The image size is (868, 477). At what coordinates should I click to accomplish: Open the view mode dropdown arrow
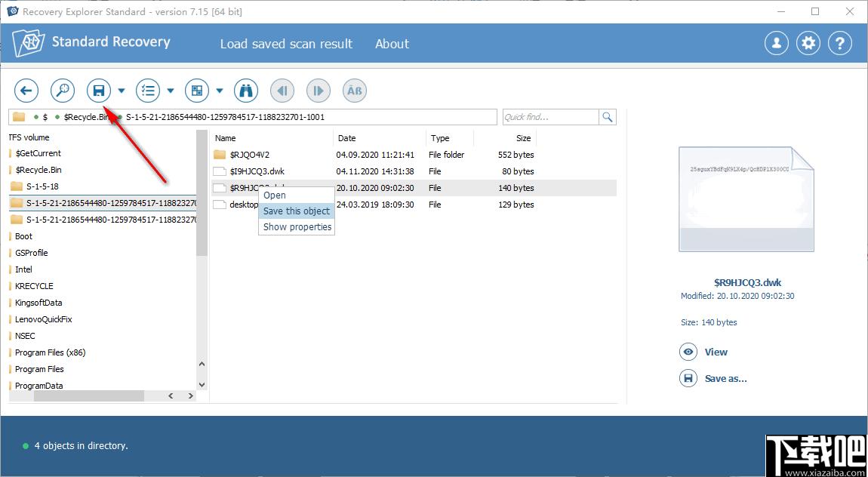tap(220, 91)
